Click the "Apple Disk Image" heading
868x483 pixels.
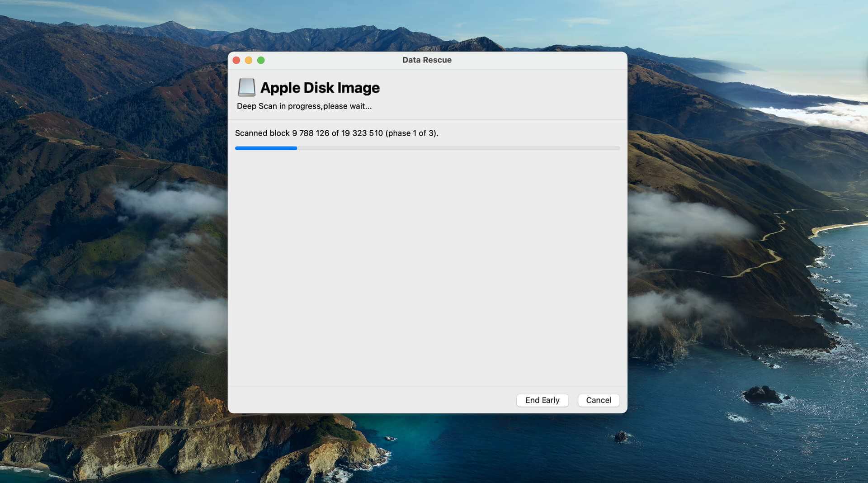coord(320,87)
